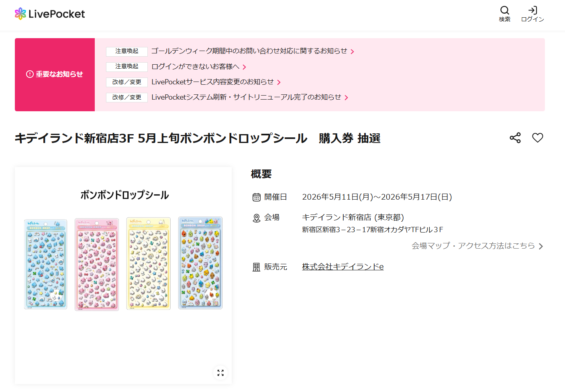Image resolution: width=565 pixels, height=392 pixels.
Task: Click the 会場 label
Action: click(272, 217)
